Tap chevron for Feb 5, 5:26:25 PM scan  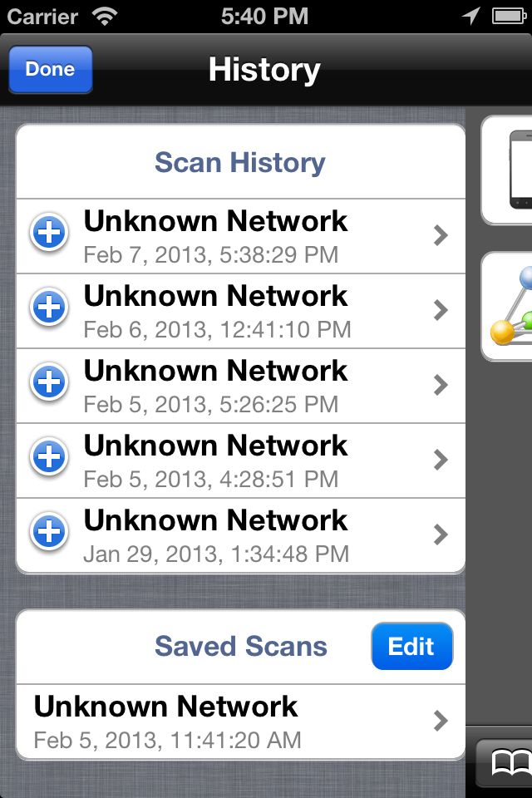pos(441,385)
